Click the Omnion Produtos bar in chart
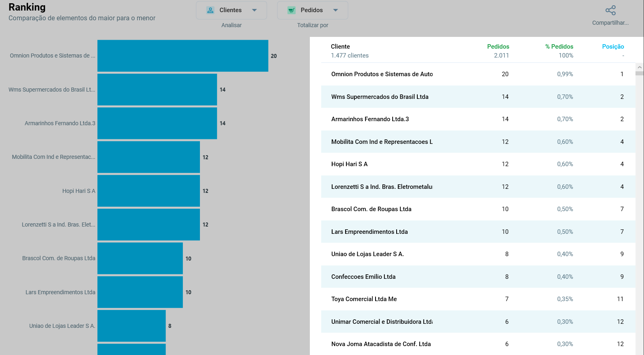The image size is (644, 355). tap(182, 56)
